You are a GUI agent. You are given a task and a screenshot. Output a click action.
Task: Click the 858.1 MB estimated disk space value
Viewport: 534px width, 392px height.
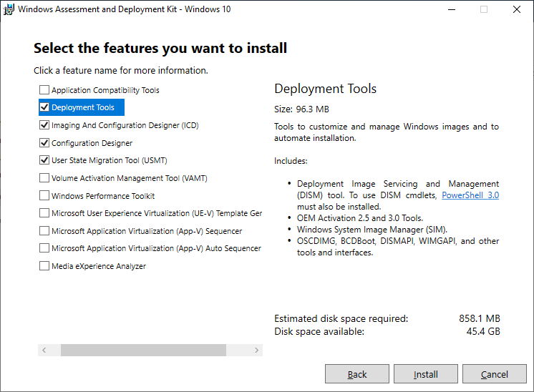tap(480, 318)
